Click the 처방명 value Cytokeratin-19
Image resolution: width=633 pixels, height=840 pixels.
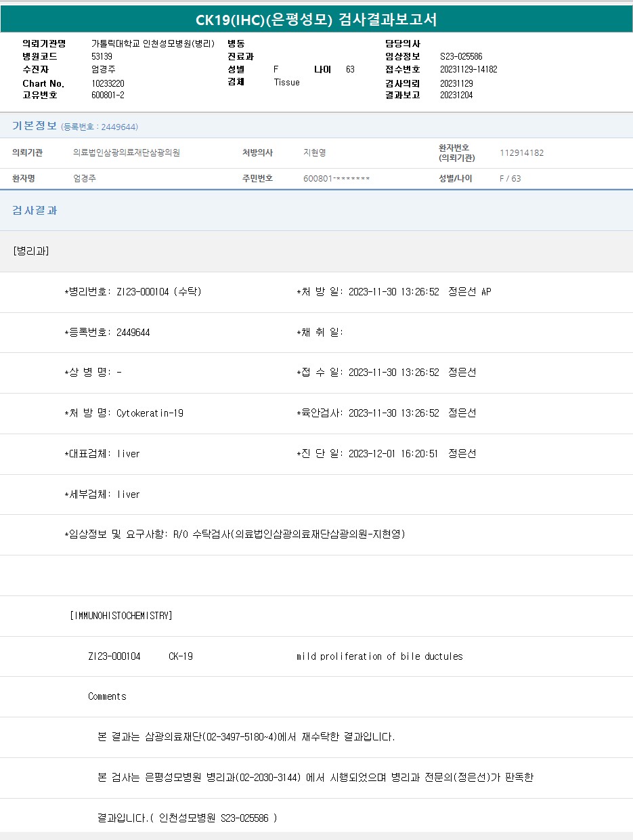[150, 413]
